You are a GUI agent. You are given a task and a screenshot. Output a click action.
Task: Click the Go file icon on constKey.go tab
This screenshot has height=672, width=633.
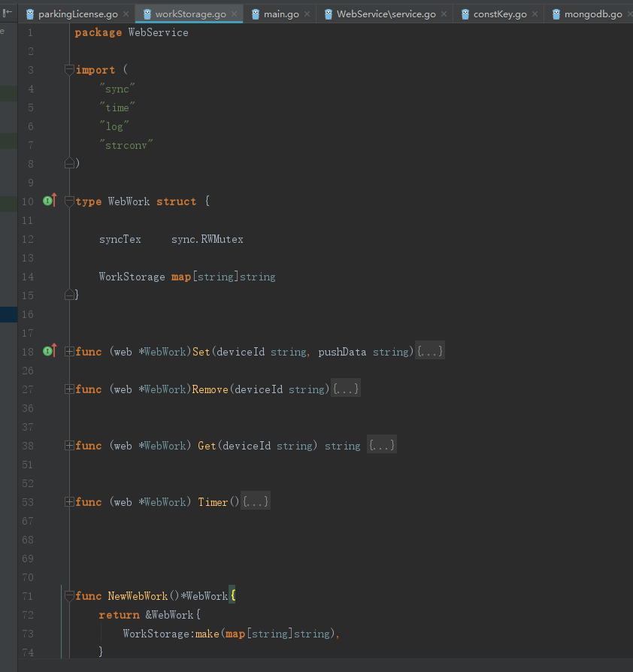(465, 14)
